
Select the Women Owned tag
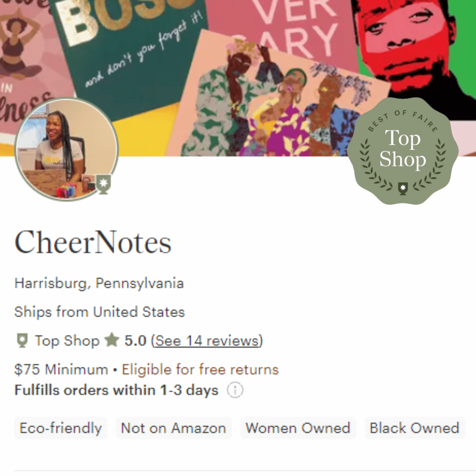298,428
